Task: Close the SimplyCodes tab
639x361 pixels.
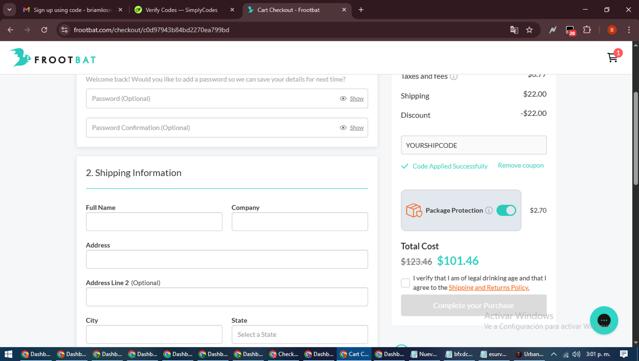Action: pyautogui.click(x=232, y=10)
